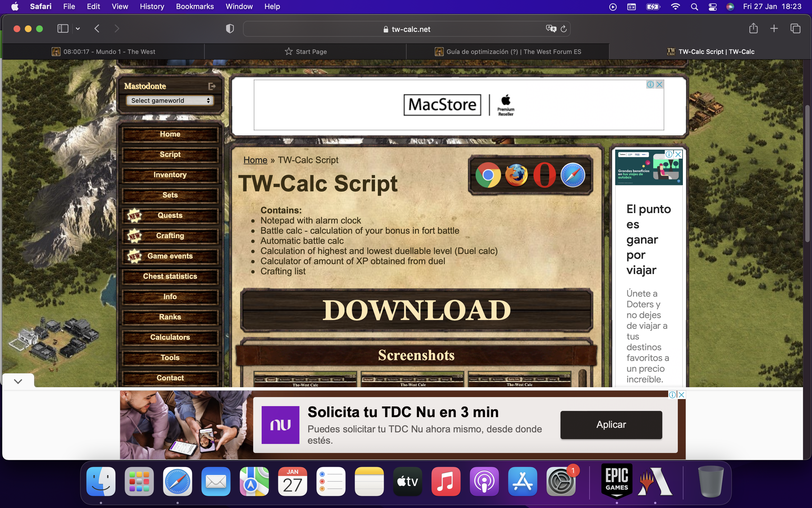The image size is (812, 508).
Task: Open the History menu
Action: (x=152, y=7)
